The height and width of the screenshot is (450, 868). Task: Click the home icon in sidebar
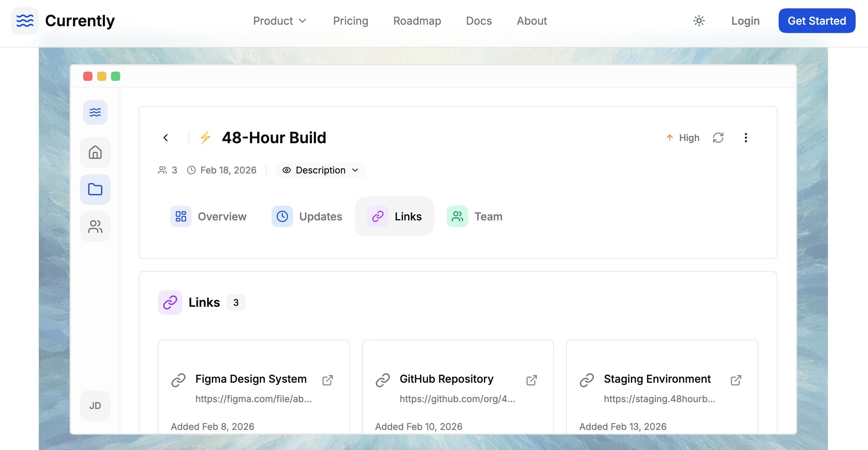point(95,152)
